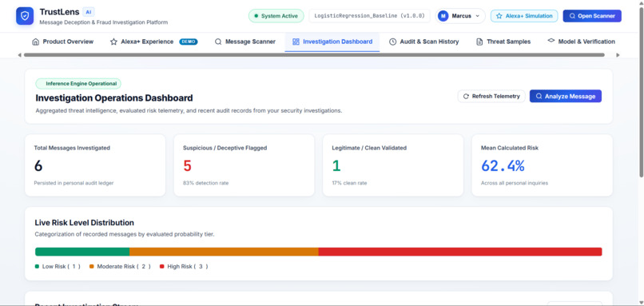Click the refresh arrow icon in Refresh Telemetry
Viewport: 644px width, 306px height.
pyautogui.click(x=466, y=96)
